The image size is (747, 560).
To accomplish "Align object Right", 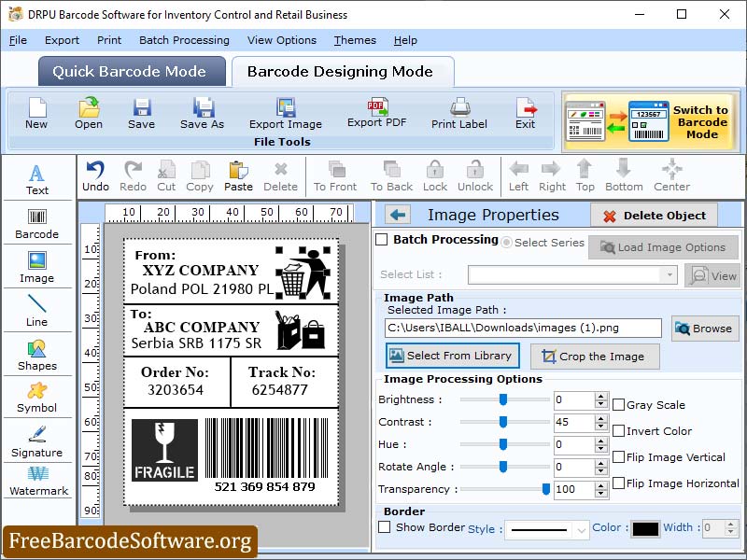I will (552, 176).
